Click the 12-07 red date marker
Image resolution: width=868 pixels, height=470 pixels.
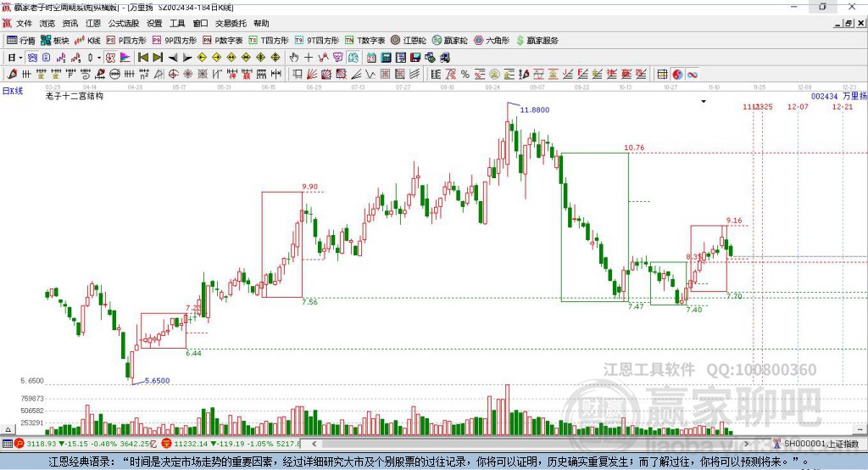(x=798, y=106)
